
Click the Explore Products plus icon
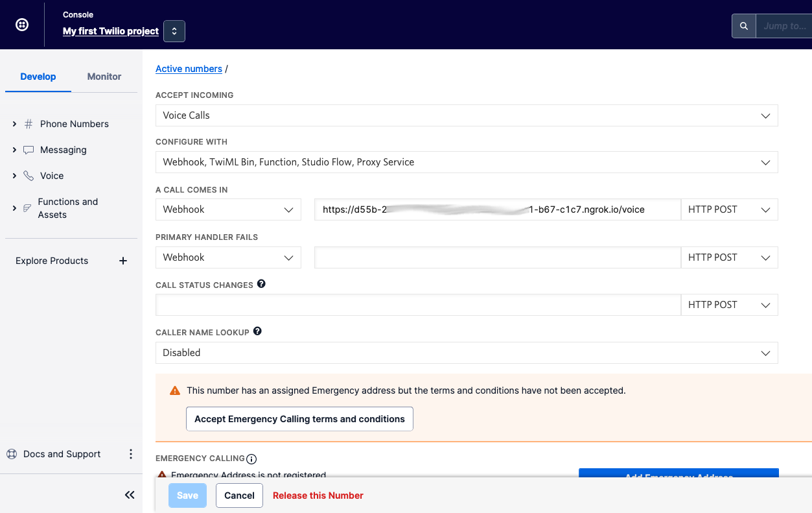point(123,261)
